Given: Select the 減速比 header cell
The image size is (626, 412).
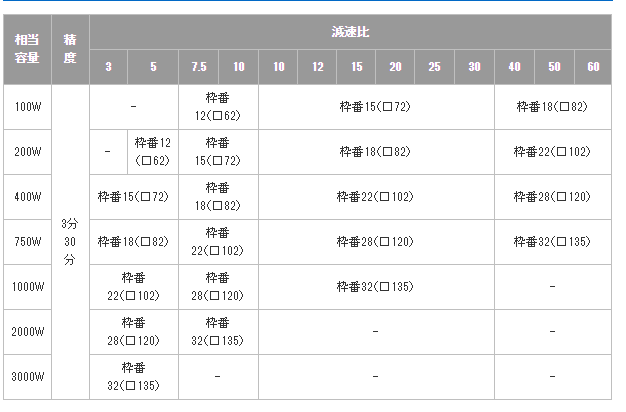Looking at the screenshot, I should [x=351, y=32].
